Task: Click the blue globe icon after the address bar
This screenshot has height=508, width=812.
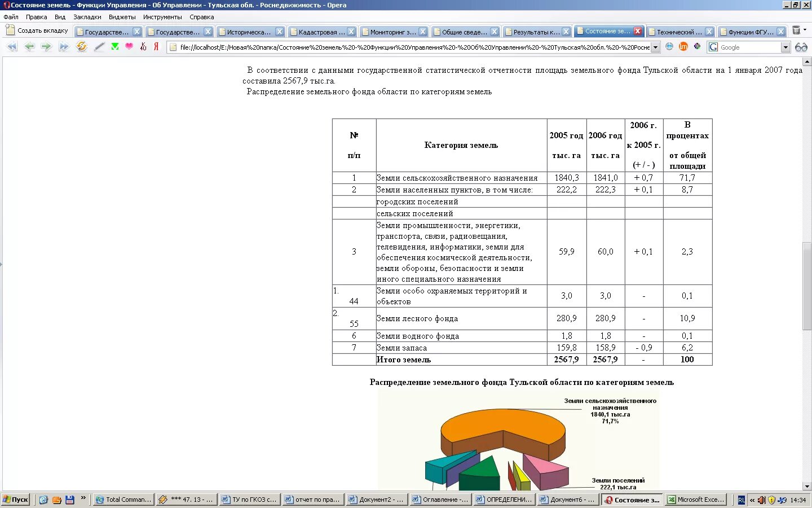Action: (669, 47)
